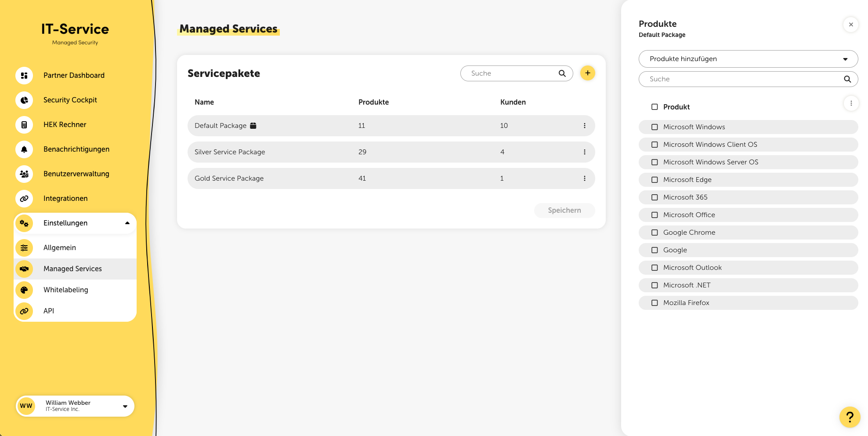Click the WW user avatar
Image resolution: width=868 pixels, height=436 pixels.
click(26, 406)
